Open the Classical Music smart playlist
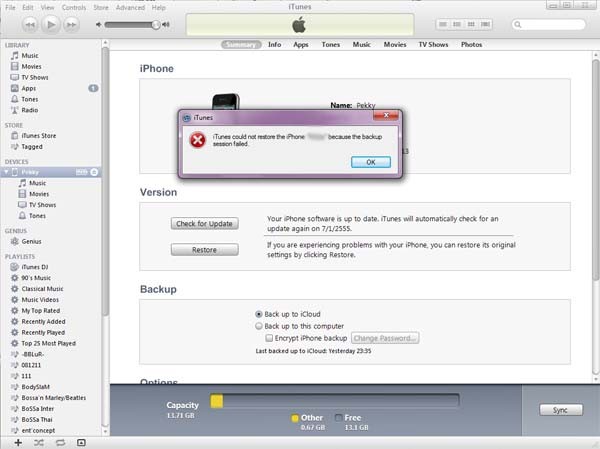 point(42,289)
